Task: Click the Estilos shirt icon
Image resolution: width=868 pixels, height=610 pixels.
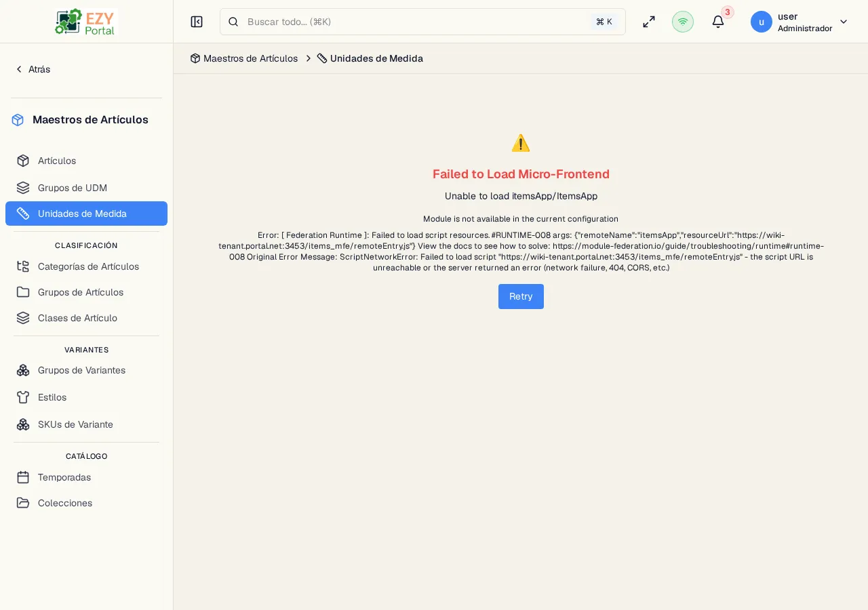Action: (23, 397)
